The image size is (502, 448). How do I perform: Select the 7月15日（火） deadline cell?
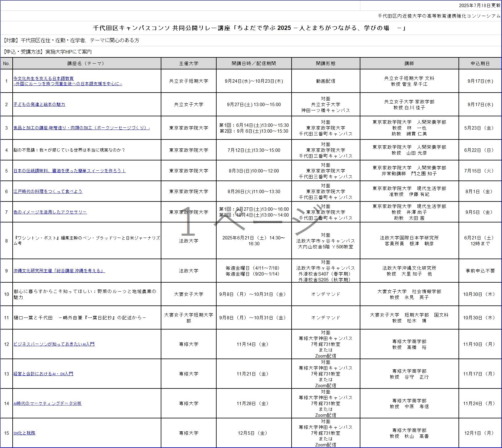tap(480, 171)
